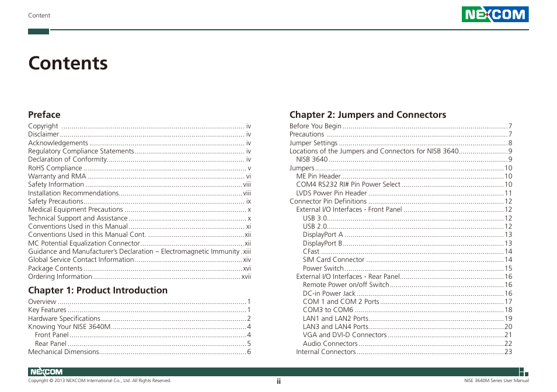Open VGA and DVI-D Connectors entry
Screen dimensions: 557x392
[x=408, y=335]
